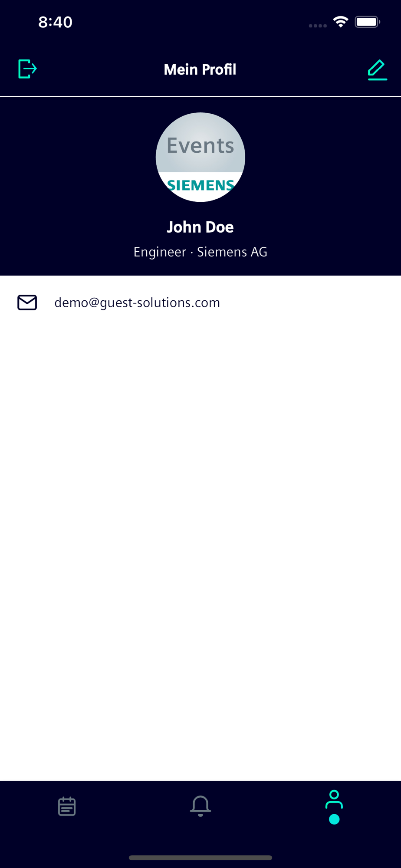Tap the Mein Profil title
The height and width of the screenshot is (868, 401).
tap(200, 69)
